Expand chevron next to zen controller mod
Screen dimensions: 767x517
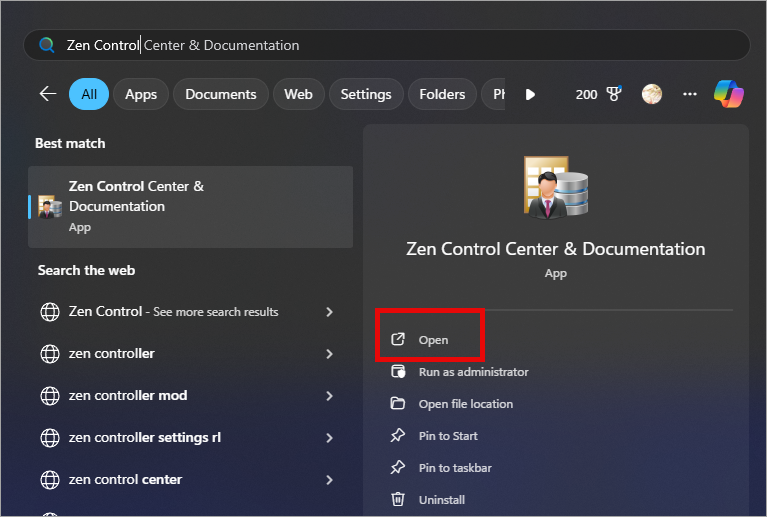coord(329,396)
